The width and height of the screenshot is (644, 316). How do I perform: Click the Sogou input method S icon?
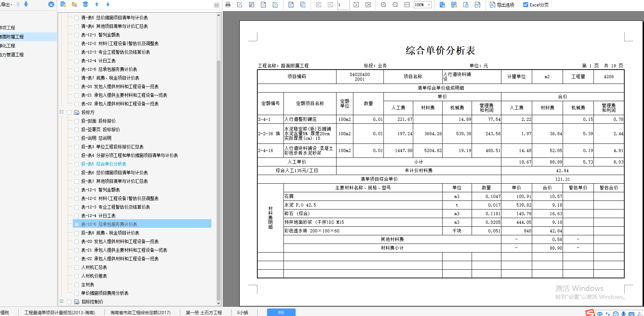tap(590, 313)
